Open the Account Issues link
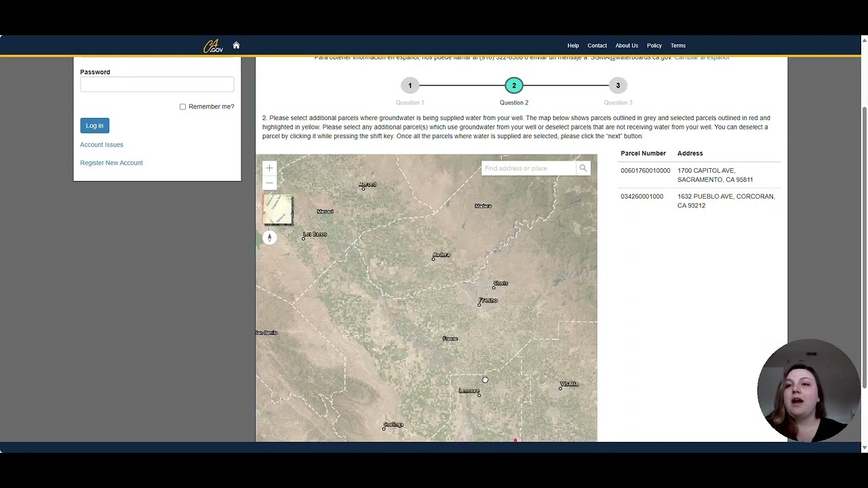Image resolution: width=868 pixels, height=488 pixels. point(102,144)
